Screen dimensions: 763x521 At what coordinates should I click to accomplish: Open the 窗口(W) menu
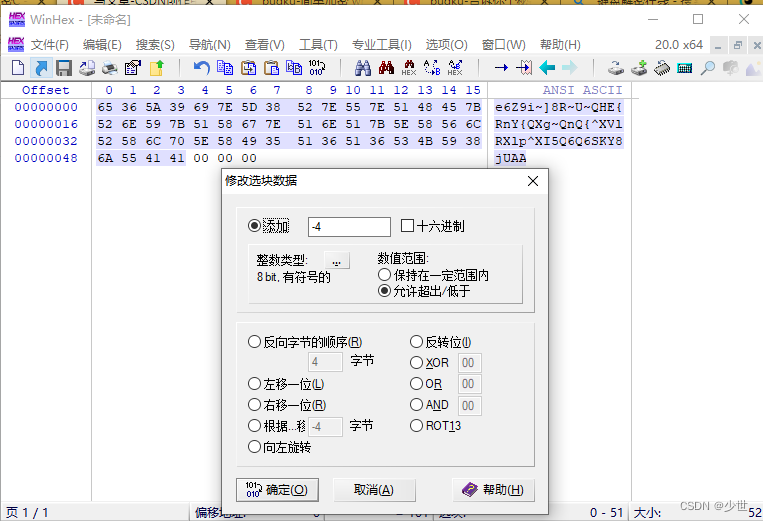tap(504, 45)
